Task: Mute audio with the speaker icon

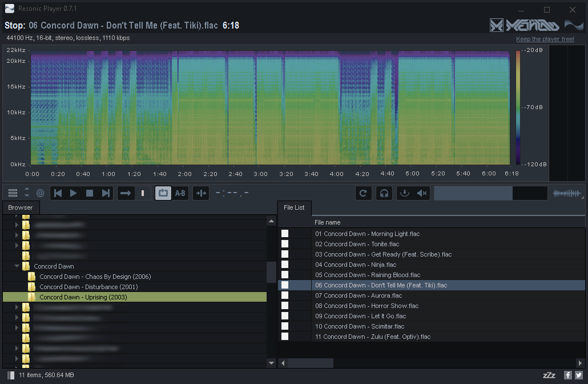Action: tap(422, 193)
